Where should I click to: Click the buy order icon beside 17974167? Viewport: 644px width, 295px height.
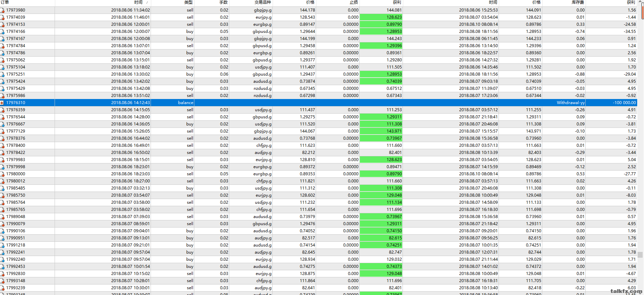[2, 39]
